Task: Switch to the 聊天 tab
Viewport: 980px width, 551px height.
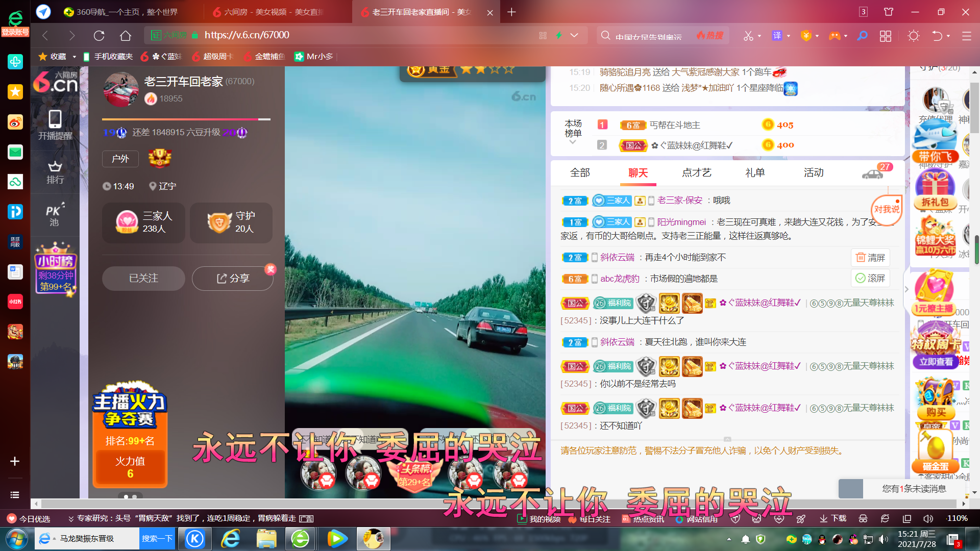Action: click(638, 172)
